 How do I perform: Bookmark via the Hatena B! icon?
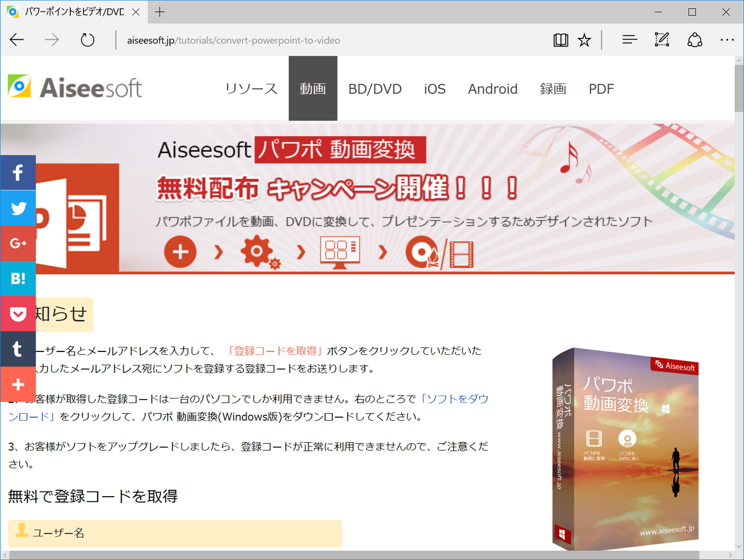18,278
